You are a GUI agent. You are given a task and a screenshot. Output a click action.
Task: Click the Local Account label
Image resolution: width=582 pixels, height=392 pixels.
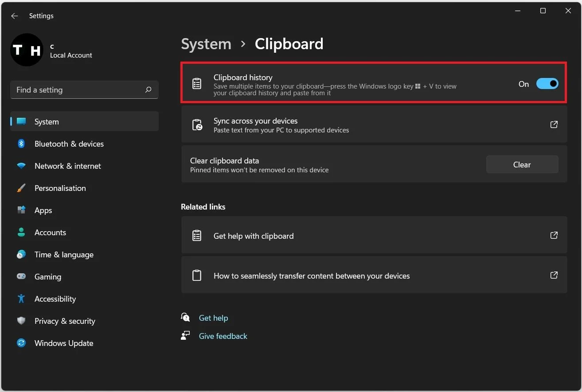tap(71, 55)
